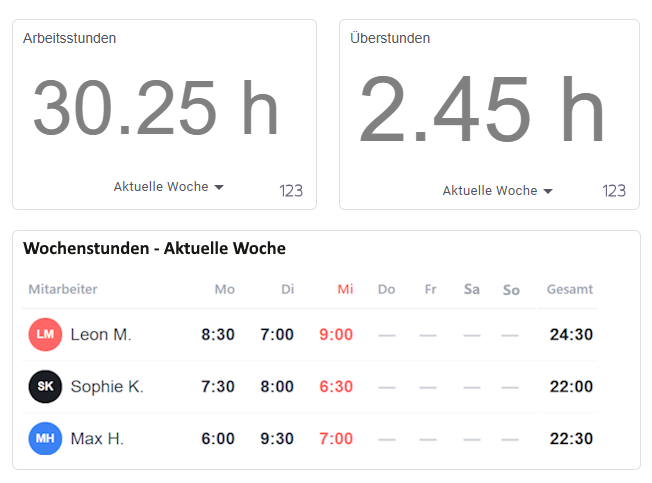Sort by the Mitarbeiter column header

(63, 289)
